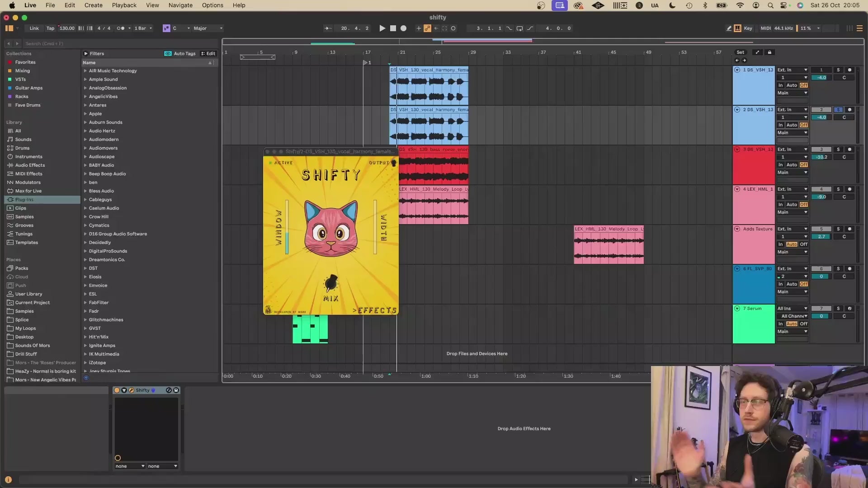The height and width of the screenshot is (488, 868).
Task: Stop playback with the Stop button
Action: pyautogui.click(x=393, y=28)
